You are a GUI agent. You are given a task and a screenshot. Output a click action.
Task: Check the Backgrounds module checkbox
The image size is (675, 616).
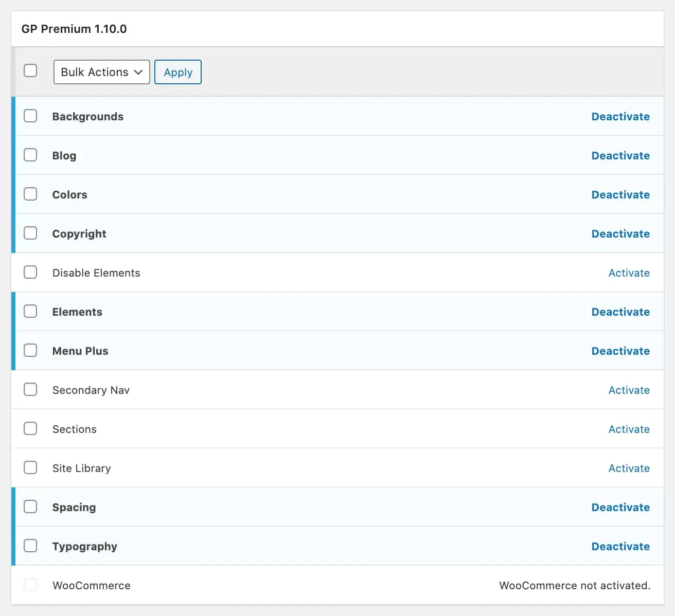point(30,116)
